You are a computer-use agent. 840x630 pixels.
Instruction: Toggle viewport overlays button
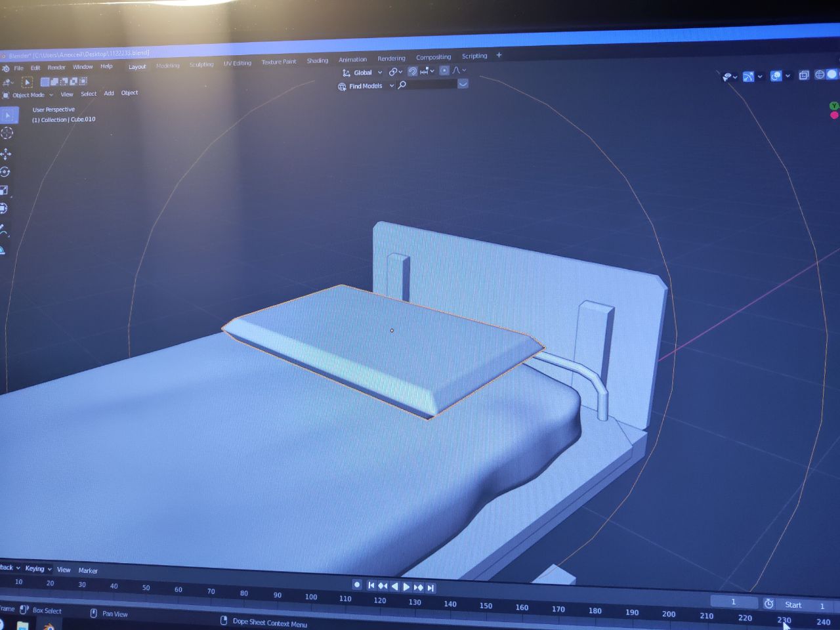776,76
